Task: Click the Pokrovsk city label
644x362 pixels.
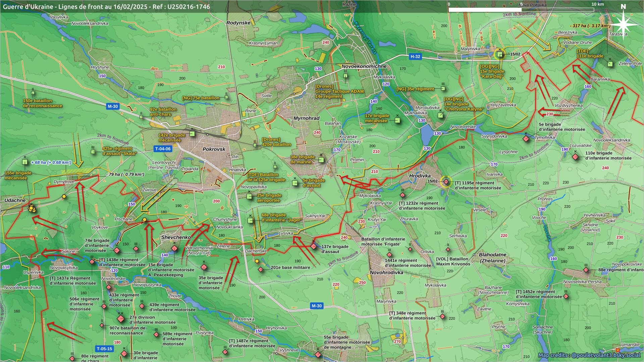Action: tap(214, 149)
